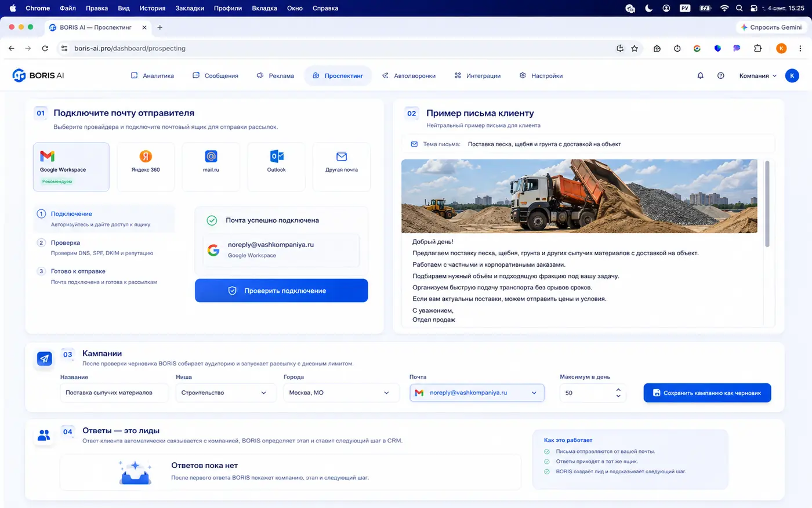Click the email preview scrollbar

pos(767,204)
